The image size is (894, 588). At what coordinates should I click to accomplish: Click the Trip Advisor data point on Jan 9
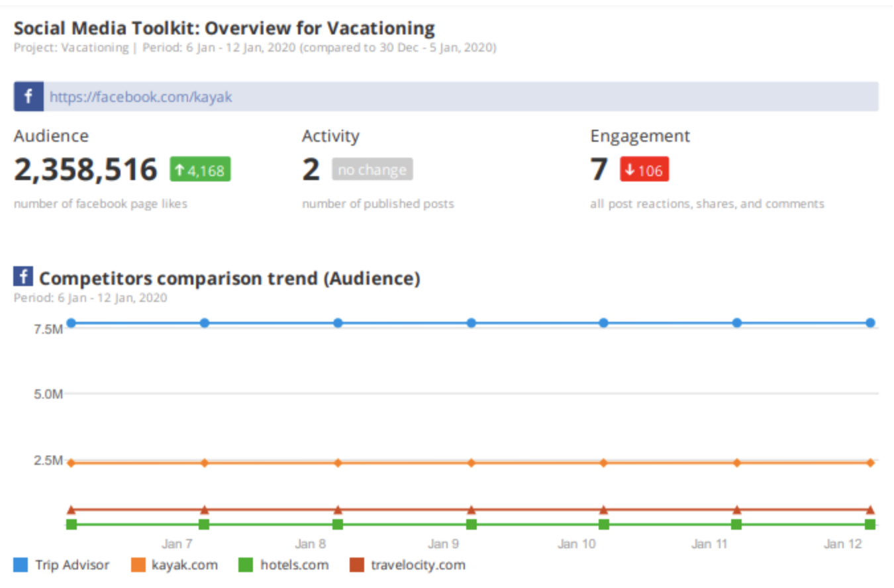pyautogui.click(x=472, y=323)
